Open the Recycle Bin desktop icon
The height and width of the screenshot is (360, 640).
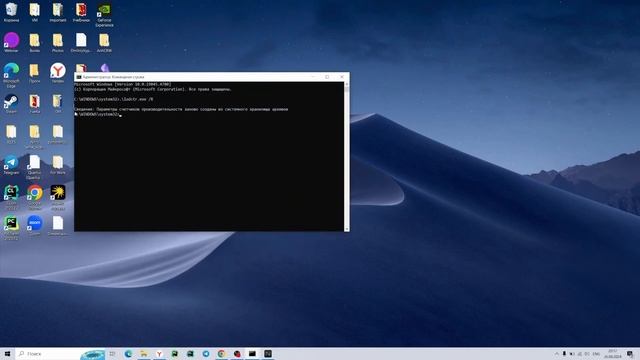11,12
